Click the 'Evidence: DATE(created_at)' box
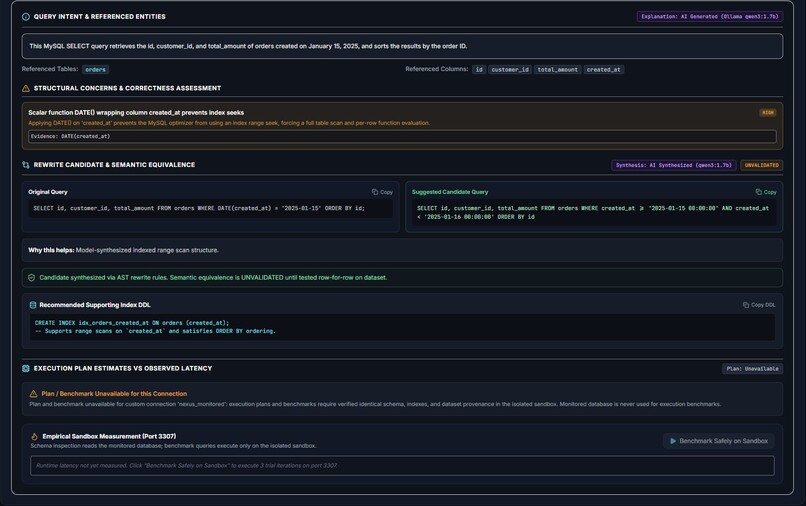 pyautogui.click(x=402, y=136)
